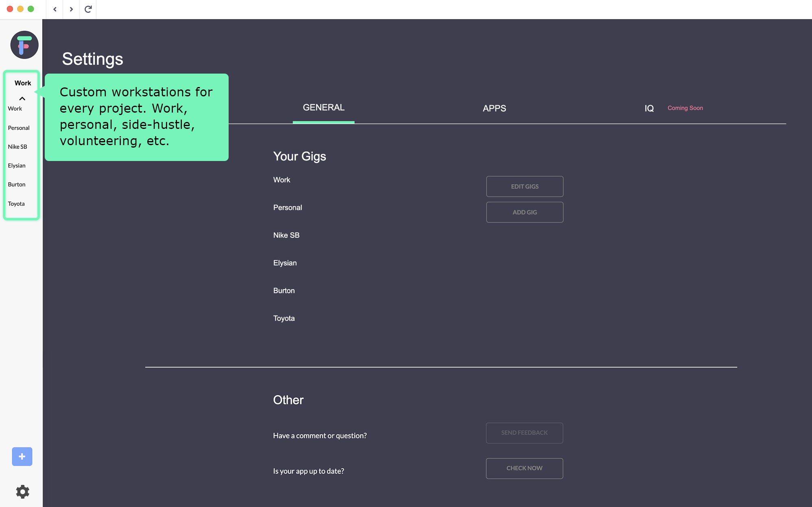Go back with the browser back arrow

click(55, 9)
